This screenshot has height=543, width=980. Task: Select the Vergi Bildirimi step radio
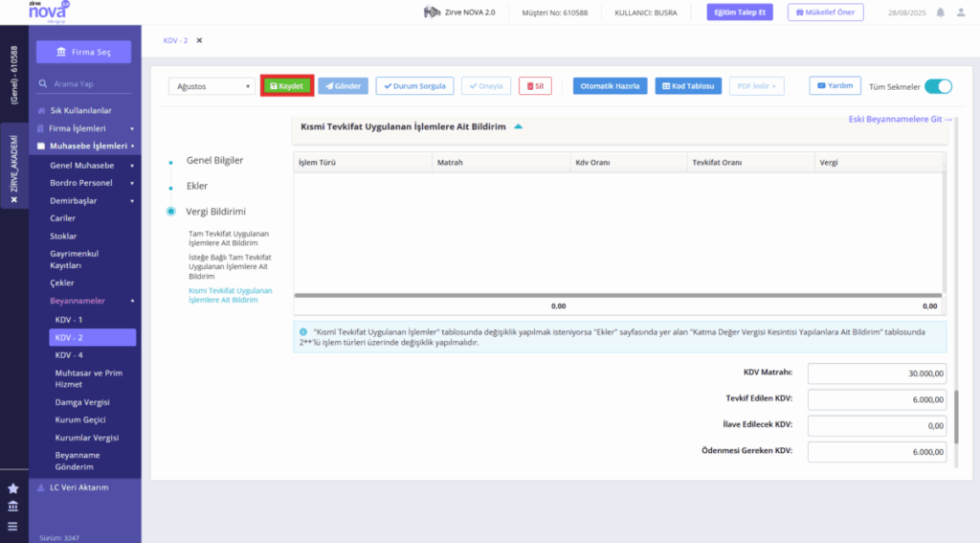tap(170, 212)
